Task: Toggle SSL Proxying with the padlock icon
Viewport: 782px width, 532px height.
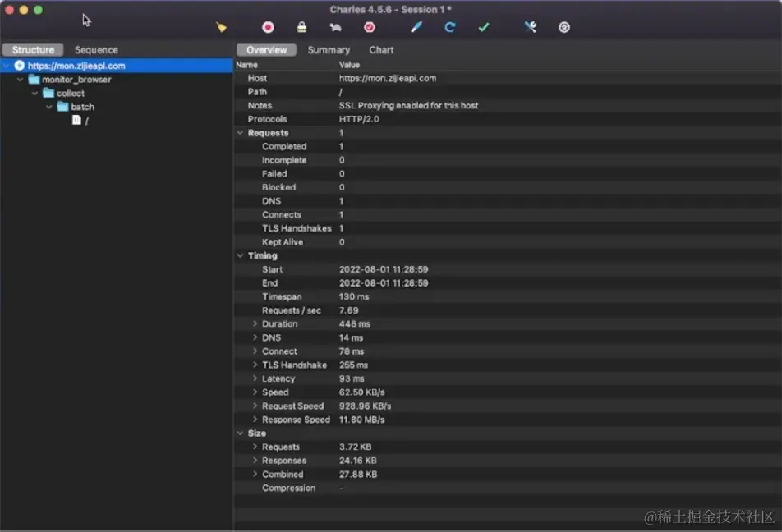Action: coord(301,27)
